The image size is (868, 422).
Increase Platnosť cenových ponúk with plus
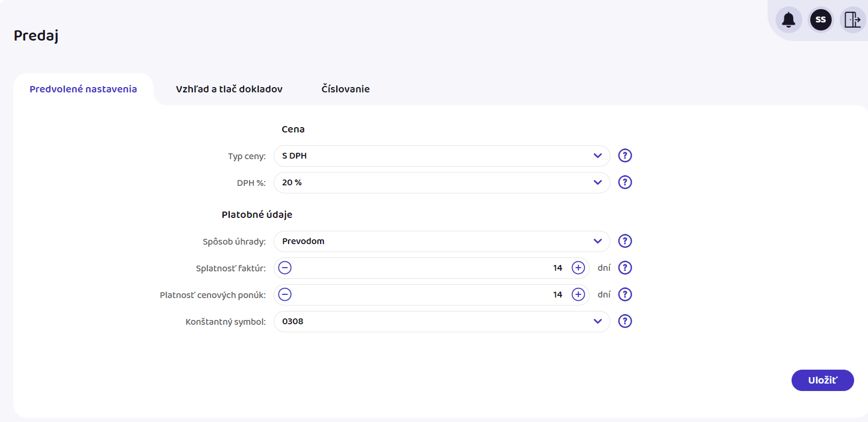click(x=578, y=294)
